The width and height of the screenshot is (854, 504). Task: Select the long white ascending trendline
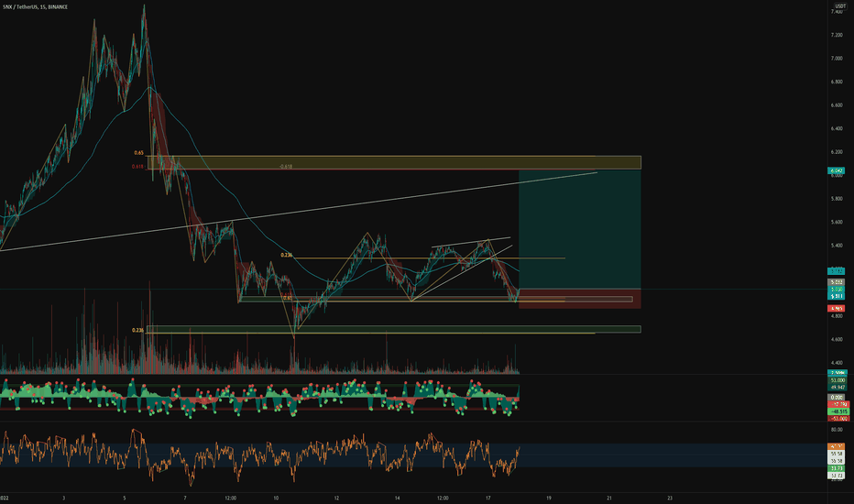tap(299, 212)
